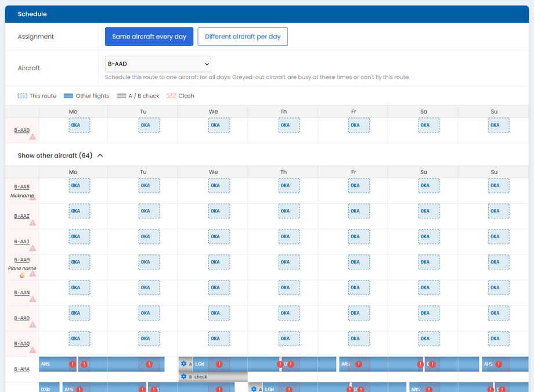This screenshot has width=534, height=392.
Task: Click the Clash legend hatched swatch
Action: pyautogui.click(x=171, y=96)
